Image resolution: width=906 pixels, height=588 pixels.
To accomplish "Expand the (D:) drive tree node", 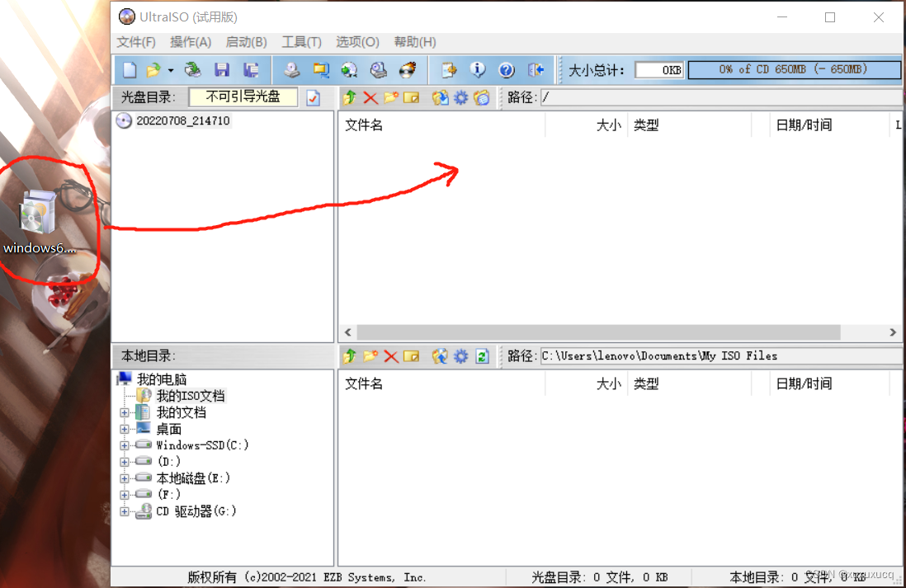I will pyautogui.click(x=125, y=462).
